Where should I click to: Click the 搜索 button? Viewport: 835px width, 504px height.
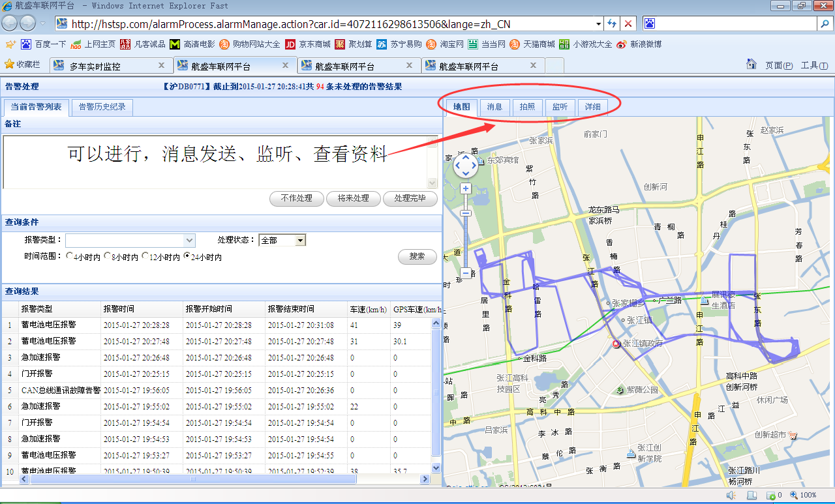pos(417,256)
